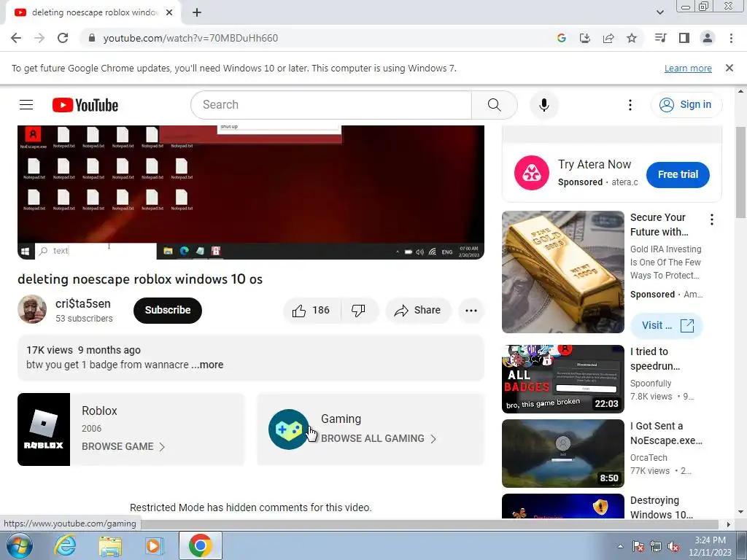Click the page vertical scrollbar thumb
747x560 pixels.
(x=740, y=171)
